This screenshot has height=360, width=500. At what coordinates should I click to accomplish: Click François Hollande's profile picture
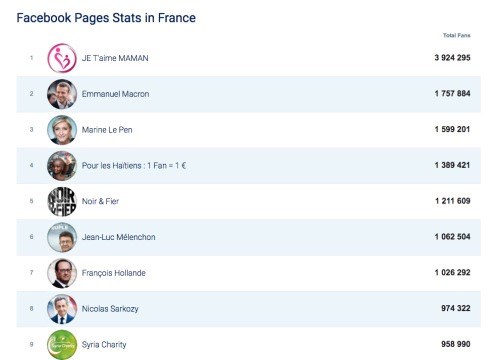[62, 273]
